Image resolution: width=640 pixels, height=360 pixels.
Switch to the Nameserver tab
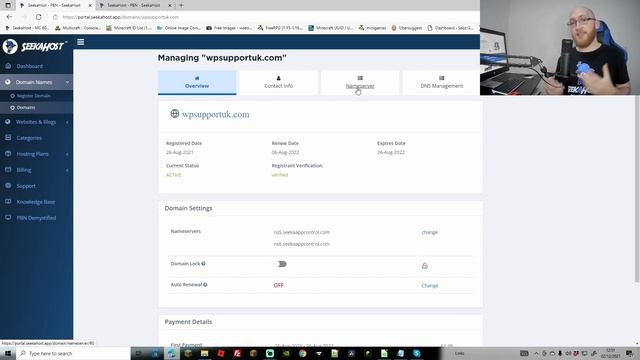[x=360, y=82]
